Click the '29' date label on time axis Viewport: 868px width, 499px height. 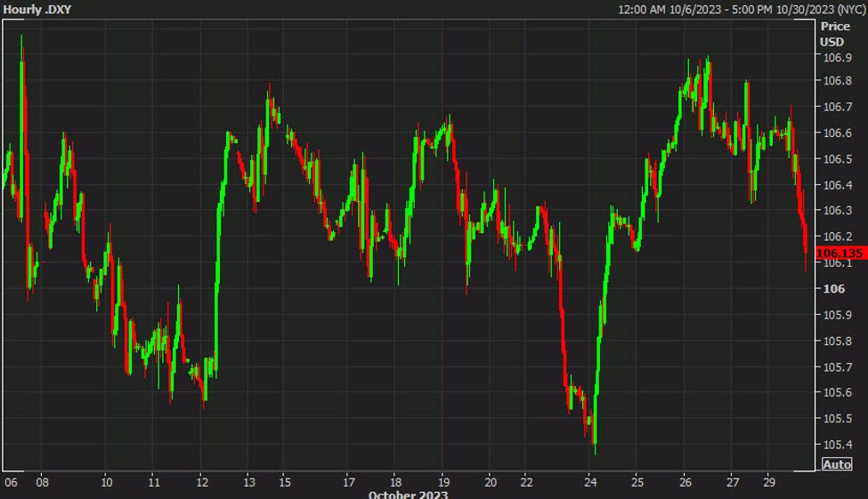769,482
